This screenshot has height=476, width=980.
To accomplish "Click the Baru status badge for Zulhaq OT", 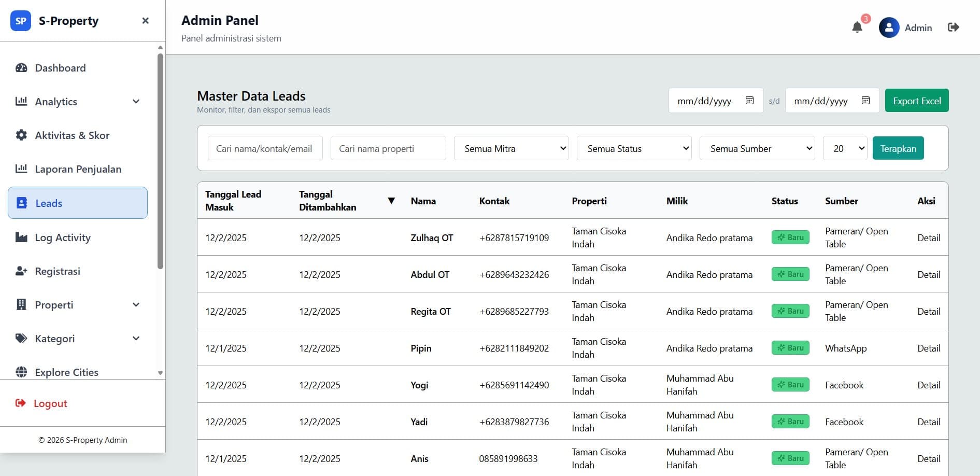I will coord(790,237).
